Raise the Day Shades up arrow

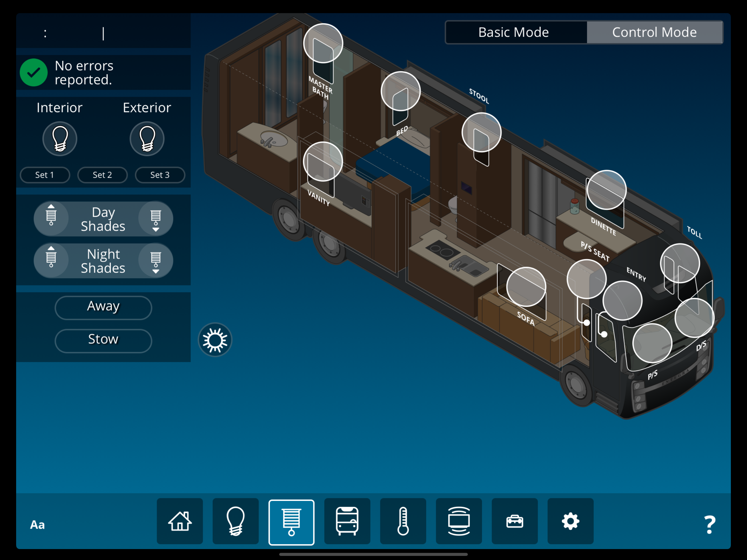click(x=51, y=218)
